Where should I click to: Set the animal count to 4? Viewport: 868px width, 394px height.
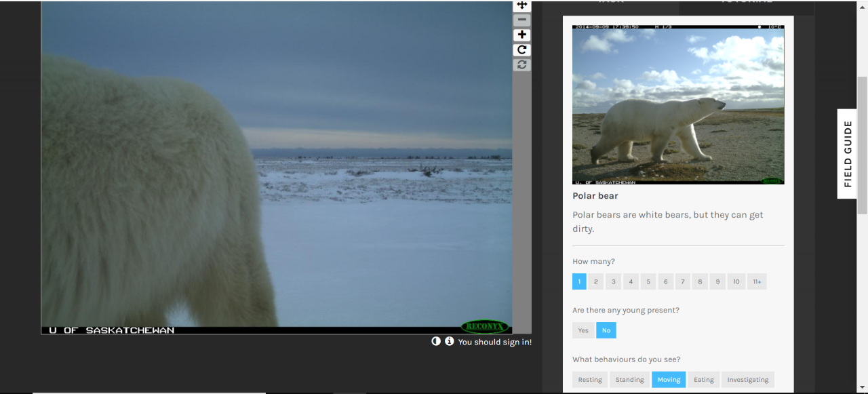[x=631, y=281]
